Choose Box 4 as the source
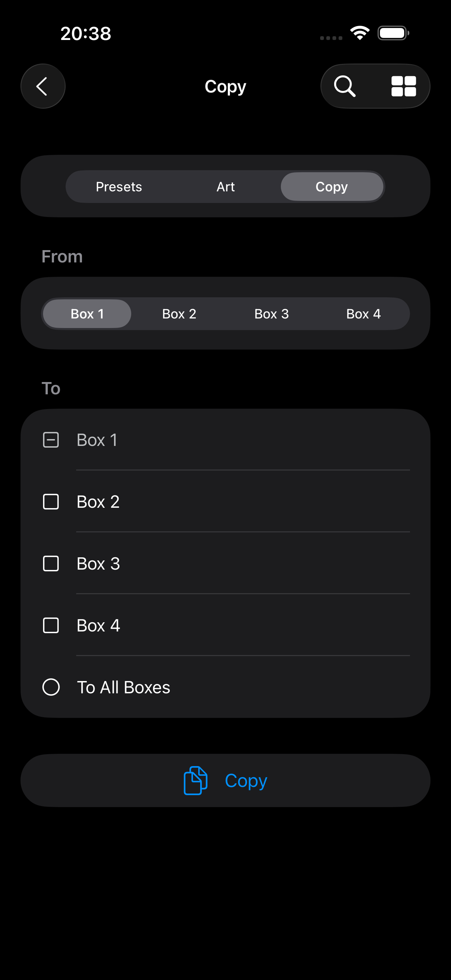The image size is (451, 980). click(364, 314)
